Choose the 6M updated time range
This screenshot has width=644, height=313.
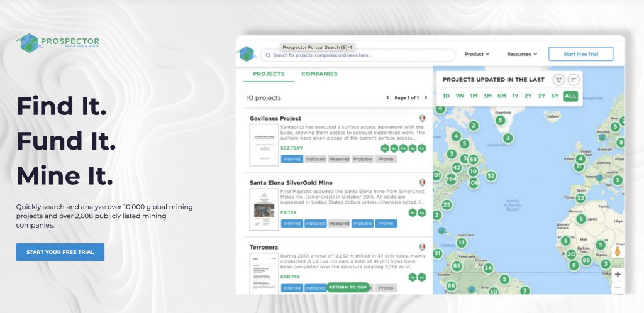[501, 96]
